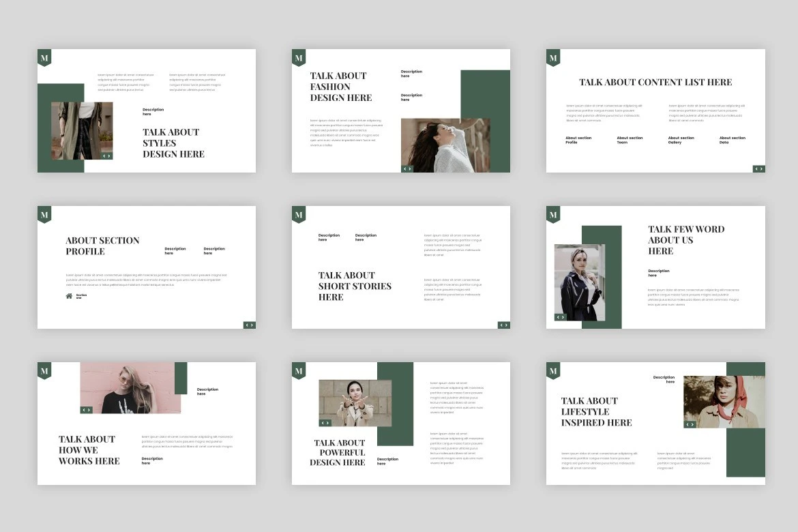This screenshot has height=532, width=798.
Task: Click navigation arrows on Lifestyle Inspired slide photo
Action: click(x=690, y=424)
